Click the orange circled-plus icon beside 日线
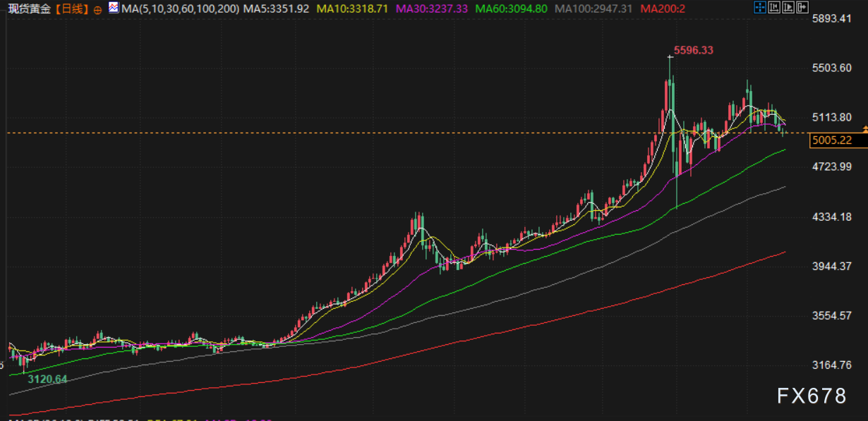Screen dimensions: 868x421 point(97,9)
